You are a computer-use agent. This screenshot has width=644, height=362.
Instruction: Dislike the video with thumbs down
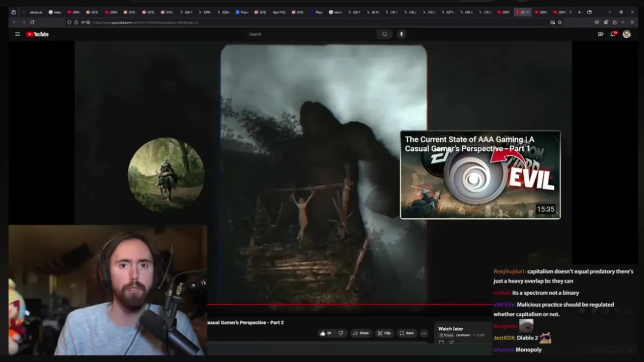[x=341, y=333]
